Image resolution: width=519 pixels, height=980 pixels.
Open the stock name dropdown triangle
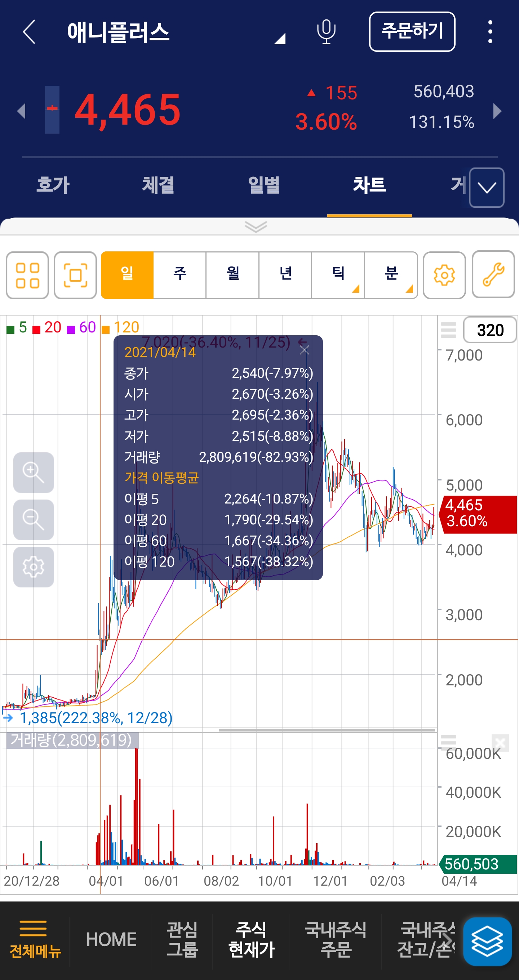[280, 39]
